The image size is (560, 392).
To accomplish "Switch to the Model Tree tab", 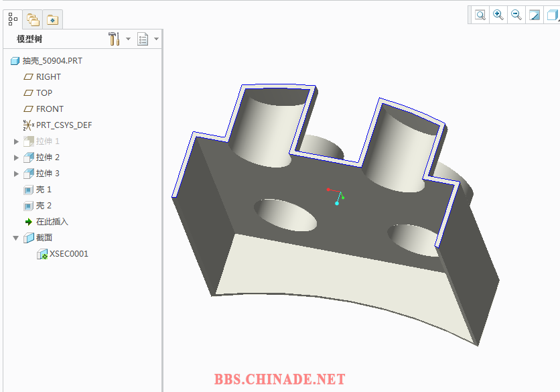I will pyautogui.click(x=13, y=19).
